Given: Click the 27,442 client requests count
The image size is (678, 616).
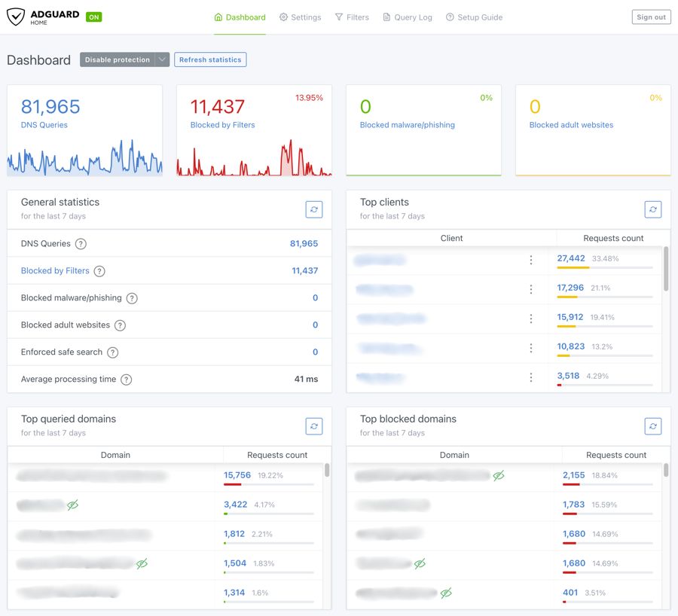Looking at the screenshot, I should click(571, 258).
